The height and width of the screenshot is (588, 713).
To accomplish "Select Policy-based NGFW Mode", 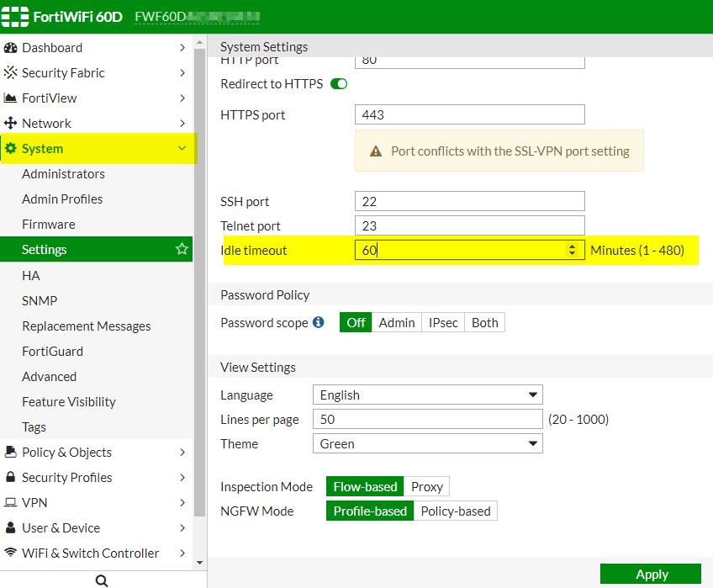I will 456,511.
